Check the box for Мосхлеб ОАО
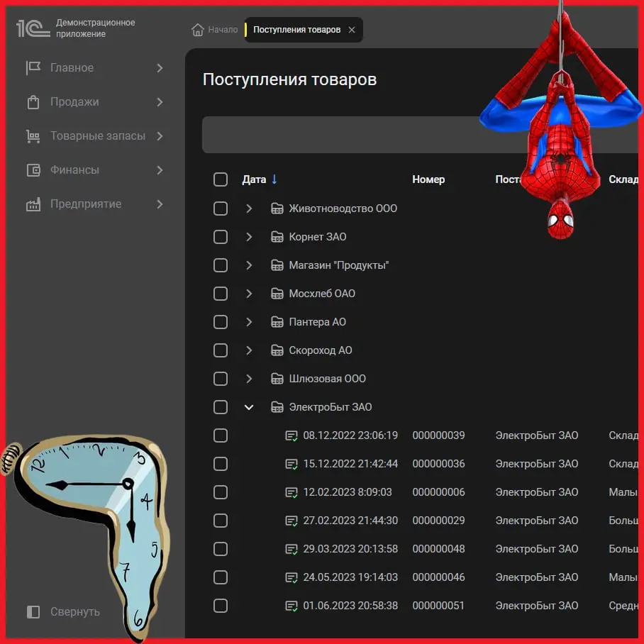 221,294
